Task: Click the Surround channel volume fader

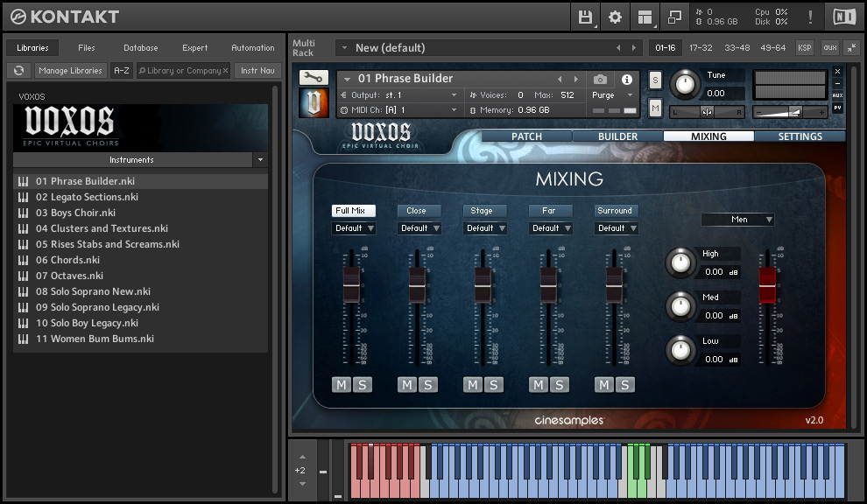Action: (x=614, y=284)
